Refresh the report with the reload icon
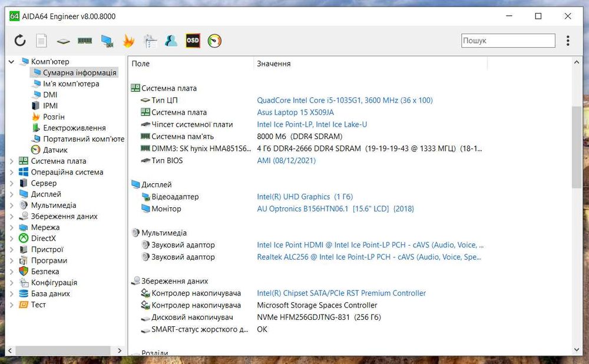This screenshot has height=364, width=589. pos(20,41)
